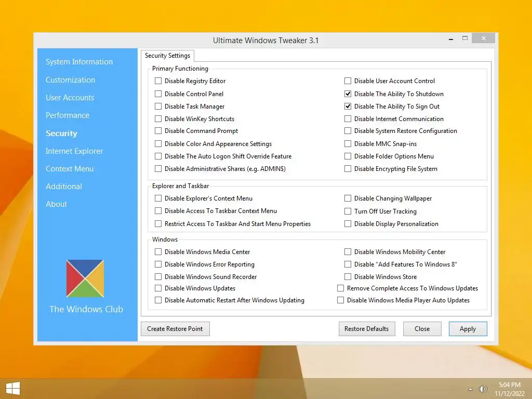
Task: Check Disable Access To Taskbar Context Menu
Action: point(158,211)
